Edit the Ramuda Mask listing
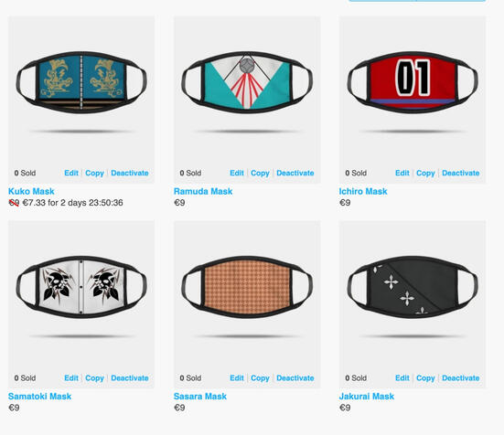 coord(237,173)
